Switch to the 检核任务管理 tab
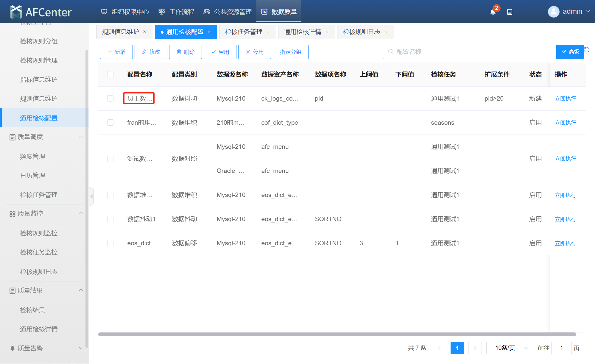 [x=244, y=32]
